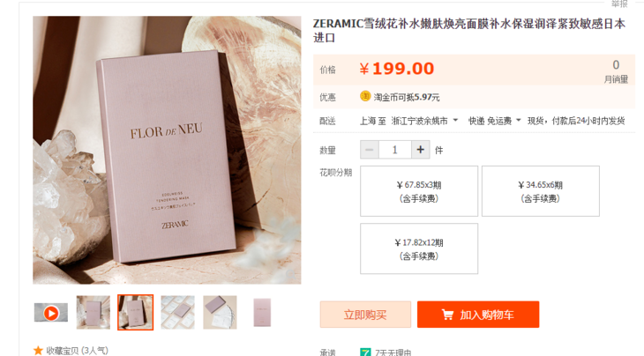Select the ¥34.65x6期 installment option

541,191
